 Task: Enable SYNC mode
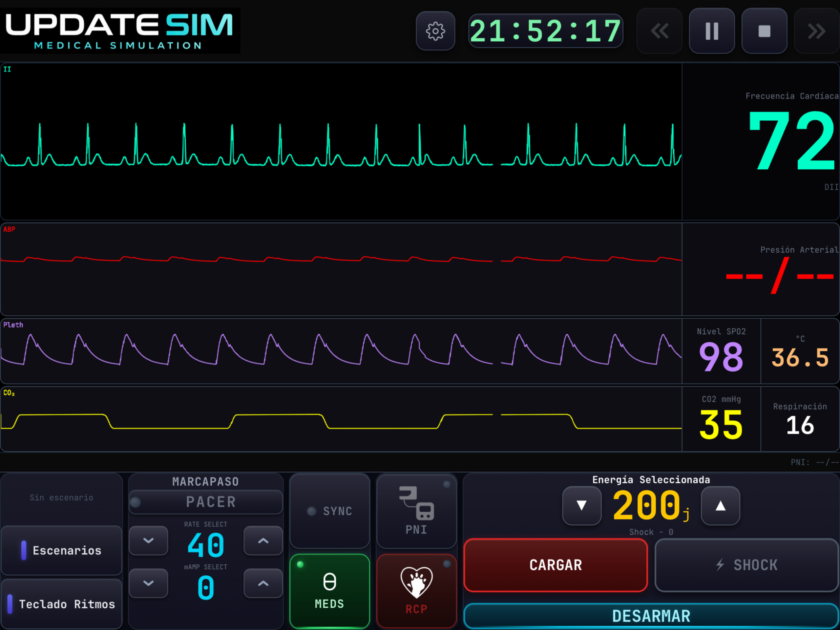tap(330, 511)
